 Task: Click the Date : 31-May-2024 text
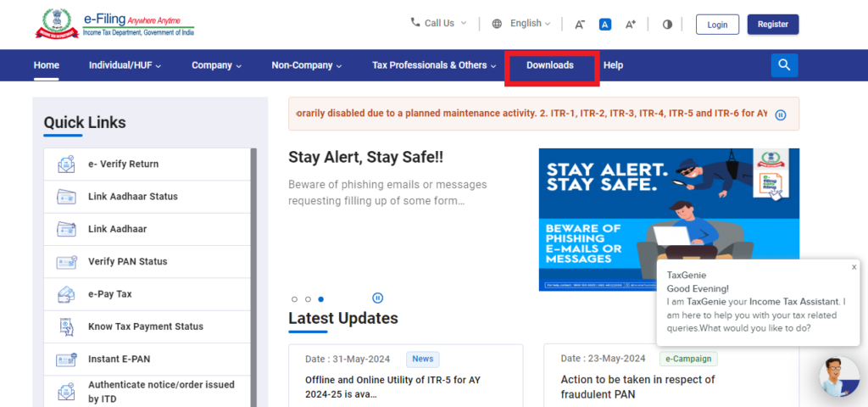pyautogui.click(x=348, y=359)
